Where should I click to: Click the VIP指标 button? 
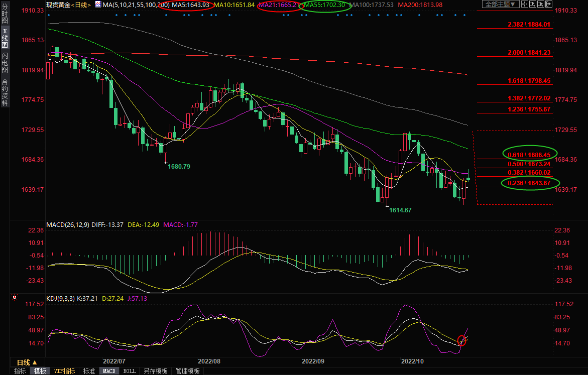[65, 371]
